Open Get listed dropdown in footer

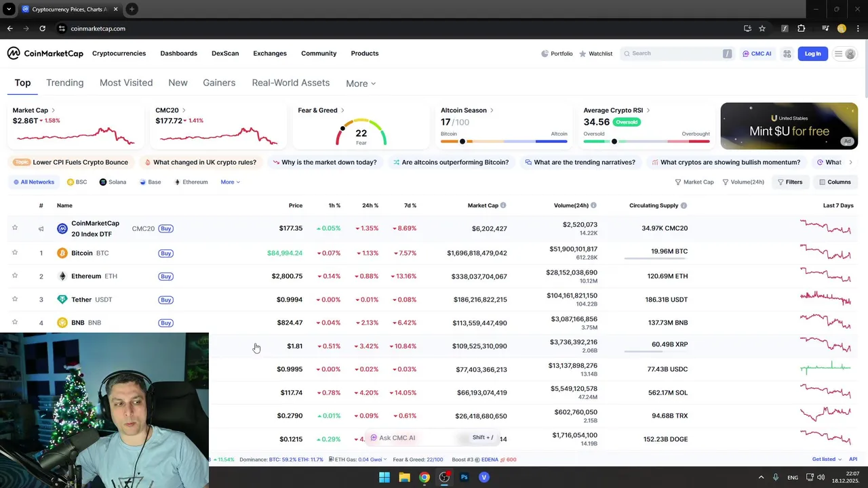[827, 460]
